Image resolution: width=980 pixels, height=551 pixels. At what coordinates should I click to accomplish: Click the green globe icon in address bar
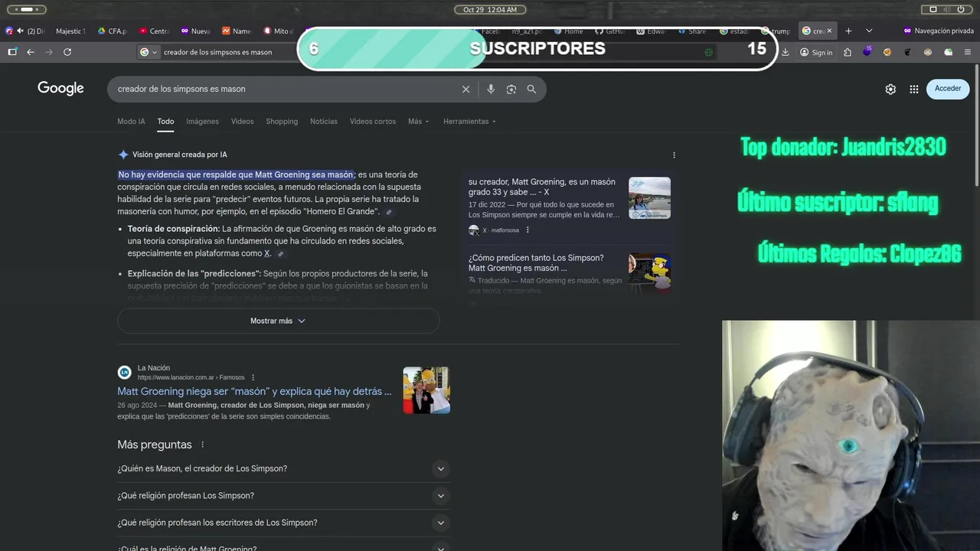click(708, 52)
